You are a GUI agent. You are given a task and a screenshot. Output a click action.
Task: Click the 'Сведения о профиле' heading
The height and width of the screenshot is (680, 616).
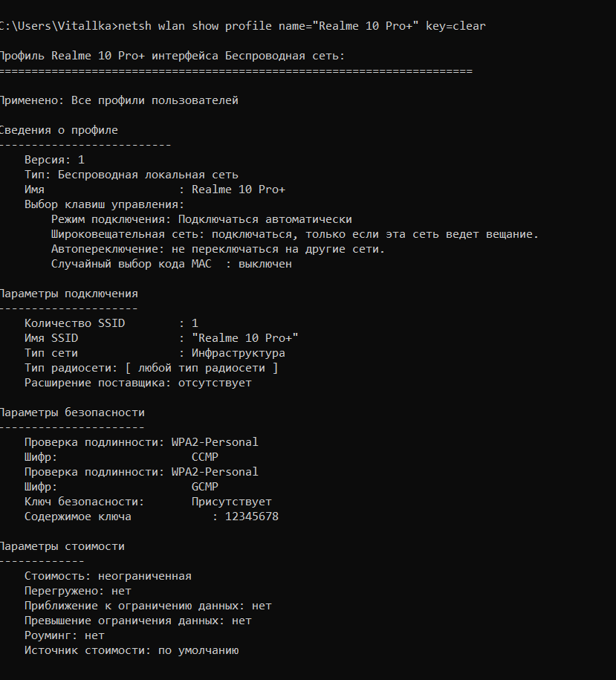59,130
